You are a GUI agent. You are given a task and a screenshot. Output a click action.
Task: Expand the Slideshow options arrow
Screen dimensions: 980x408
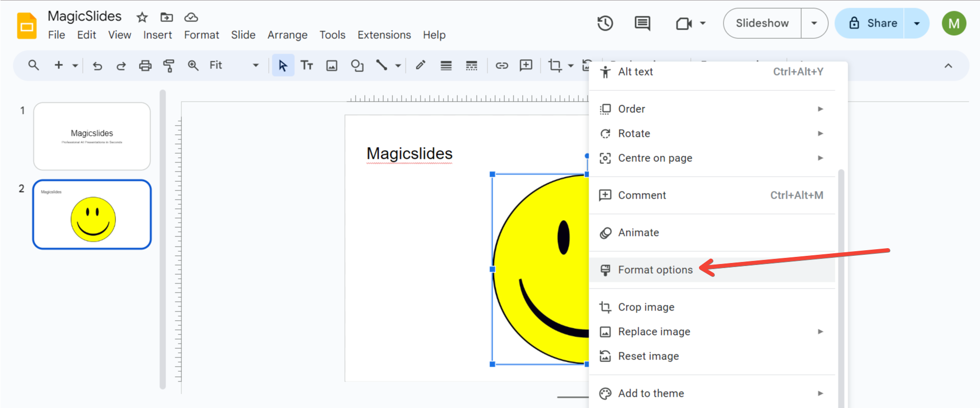click(814, 23)
